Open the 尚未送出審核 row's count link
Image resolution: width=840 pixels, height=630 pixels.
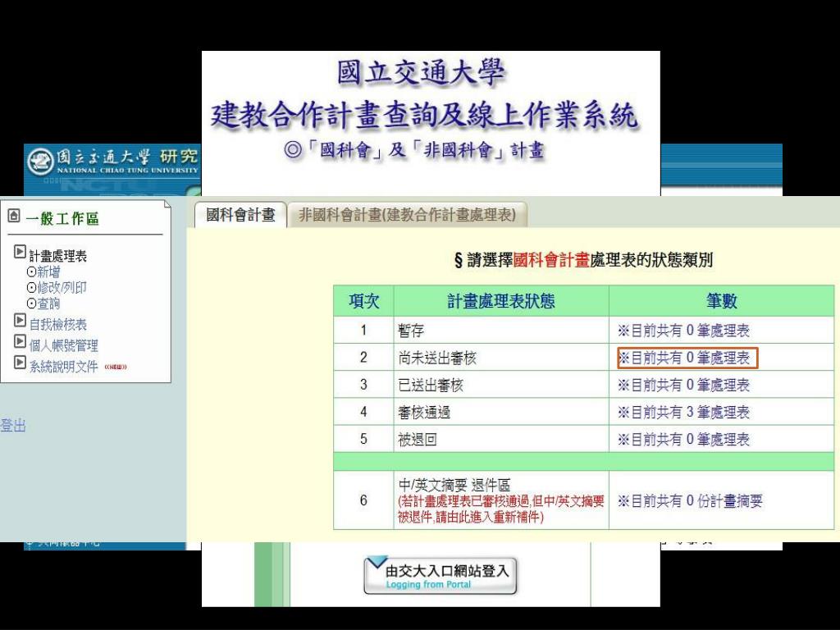[683, 358]
